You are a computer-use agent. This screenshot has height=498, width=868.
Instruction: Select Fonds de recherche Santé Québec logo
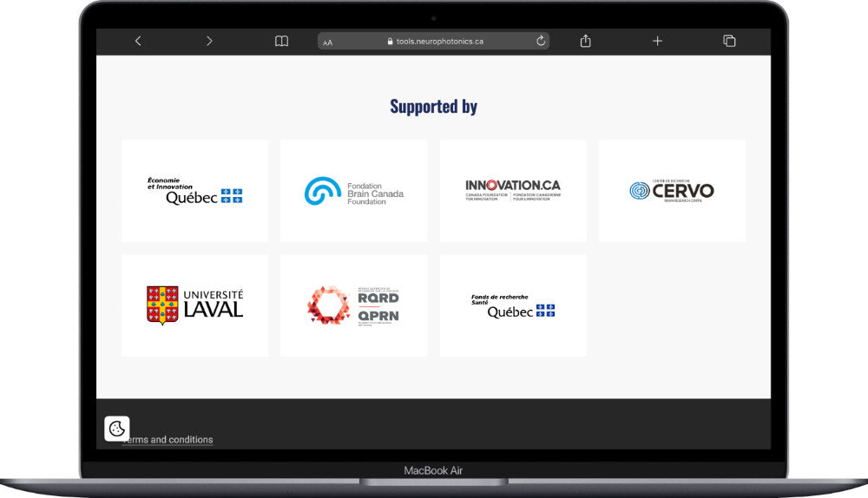pos(513,305)
